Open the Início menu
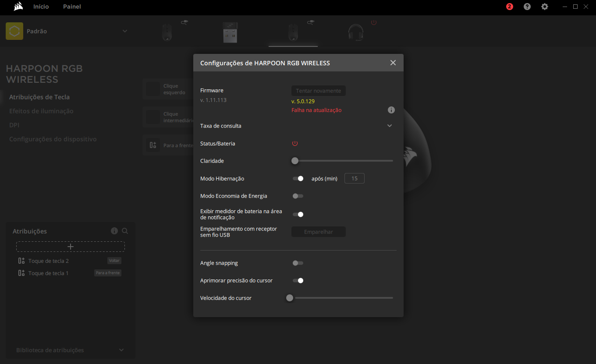Screen dimensions: 596x364 click(x=41, y=7)
